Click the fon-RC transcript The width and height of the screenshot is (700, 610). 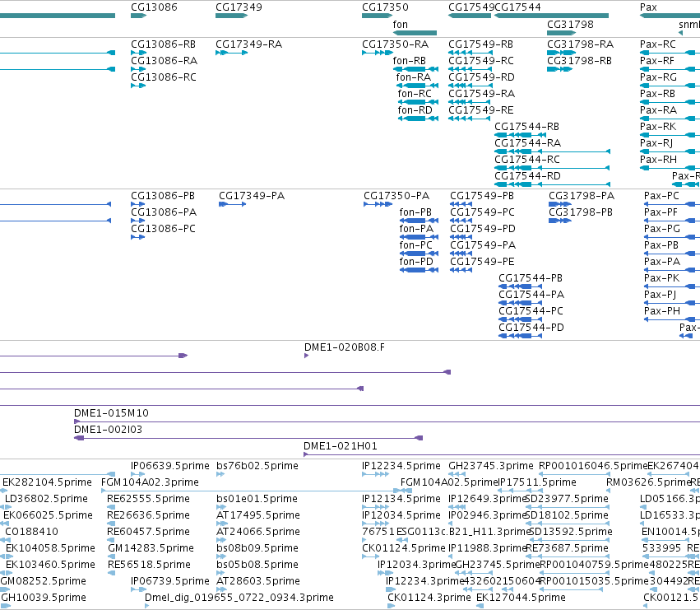(415, 94)
